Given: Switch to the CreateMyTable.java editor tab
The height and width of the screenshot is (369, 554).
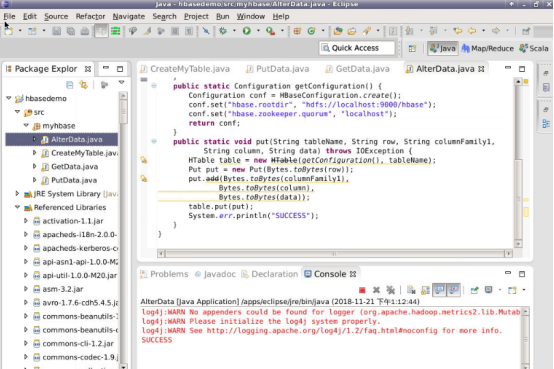Looking at the screenshot, I should pyautogui.click(x=185, y=69).
